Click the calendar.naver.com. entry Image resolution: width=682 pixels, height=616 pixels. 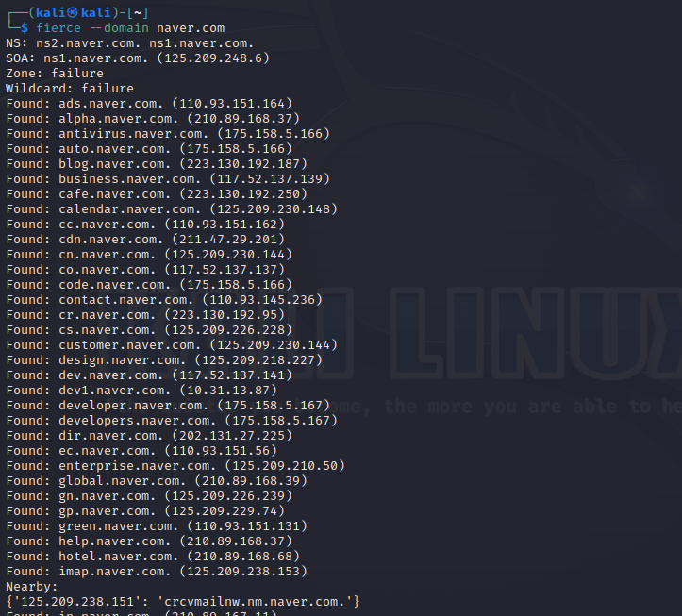pyautogui.click(x=172, y=209)
